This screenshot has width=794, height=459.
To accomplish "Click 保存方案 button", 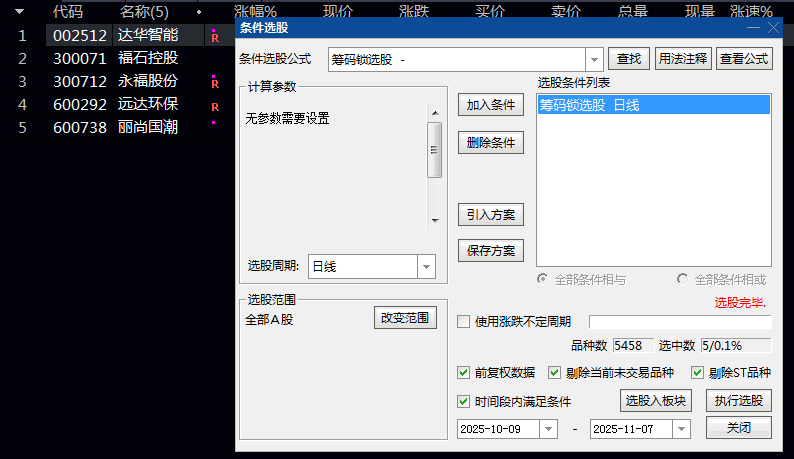I will 491,251.
